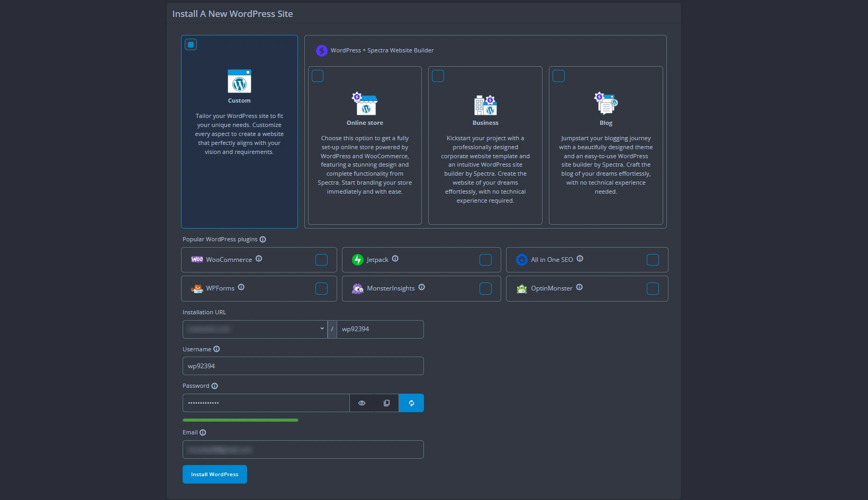Click the Username input field
The height and width of the screenshot is (500, 868).
pos(303,366)
